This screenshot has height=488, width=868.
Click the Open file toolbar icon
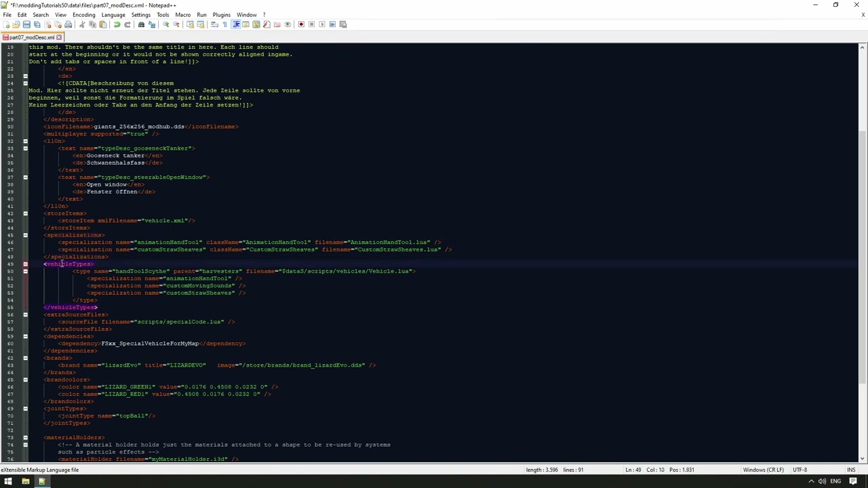tap(16, 24)
